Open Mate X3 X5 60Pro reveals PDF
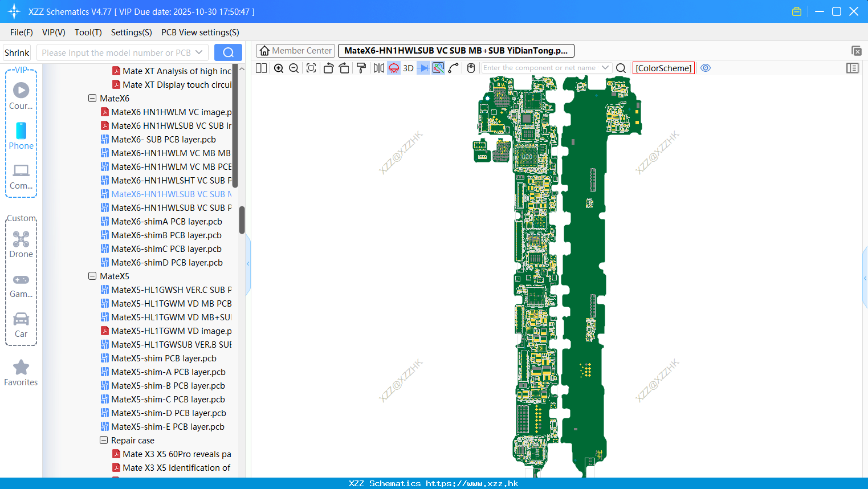The width and height of the screenshot is (868, 489). 172,454
